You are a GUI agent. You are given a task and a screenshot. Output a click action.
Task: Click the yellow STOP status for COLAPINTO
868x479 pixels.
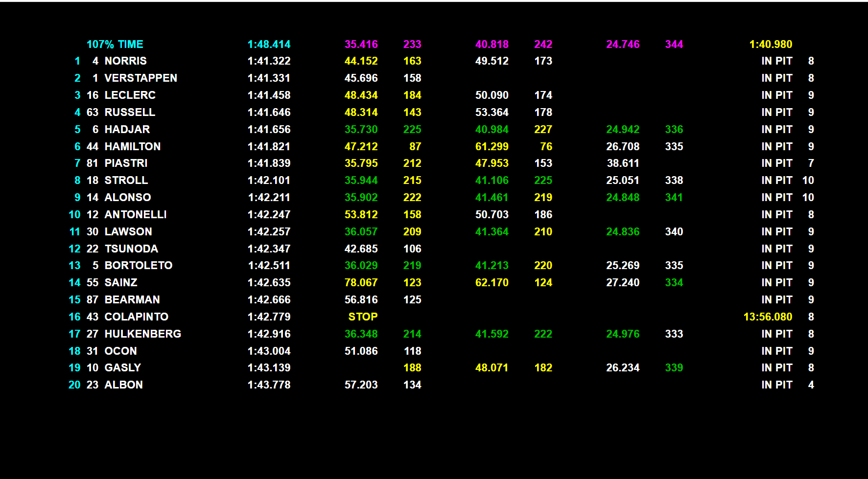point(362,317)
